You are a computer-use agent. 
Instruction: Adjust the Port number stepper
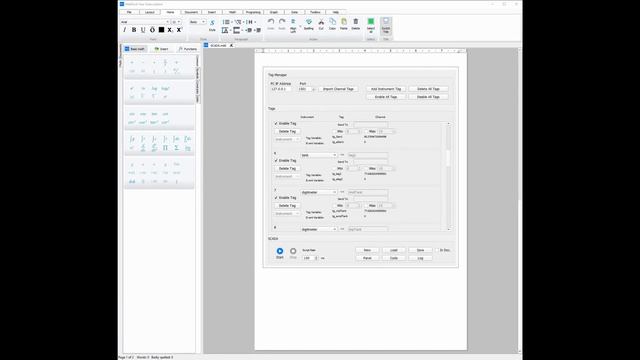313,89
